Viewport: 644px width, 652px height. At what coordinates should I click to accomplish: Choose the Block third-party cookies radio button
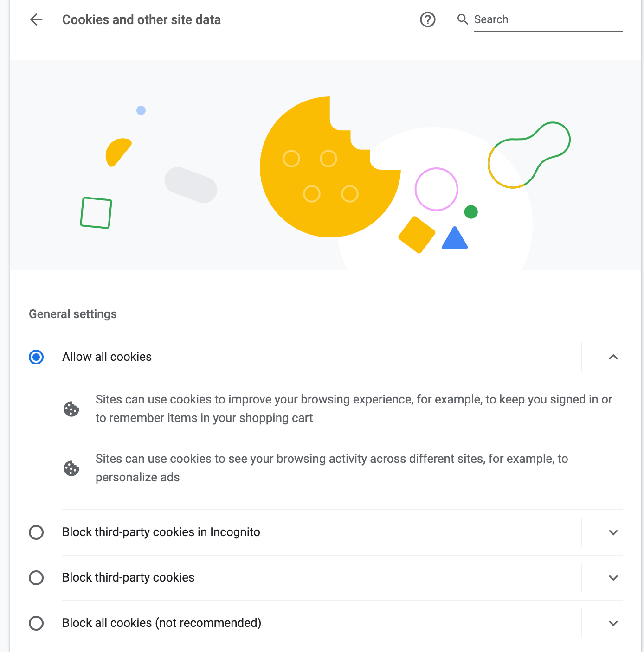tap(36, 578)
